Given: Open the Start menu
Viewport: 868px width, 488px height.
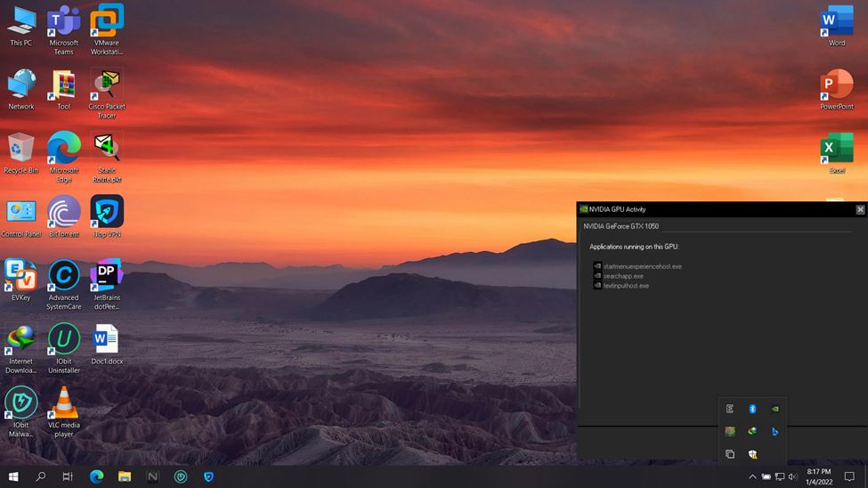Looking at the screenshot, I should [13, 477].
